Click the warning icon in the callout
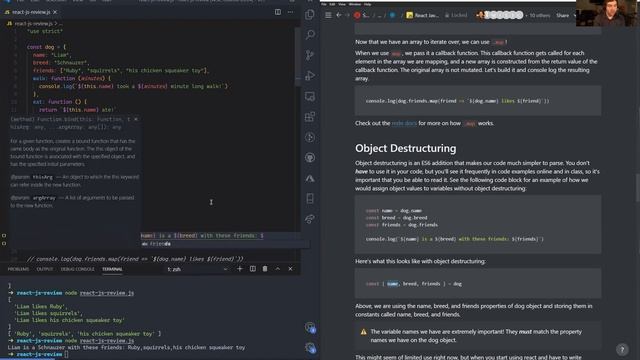Screen dimensions: 640x360 364,332
